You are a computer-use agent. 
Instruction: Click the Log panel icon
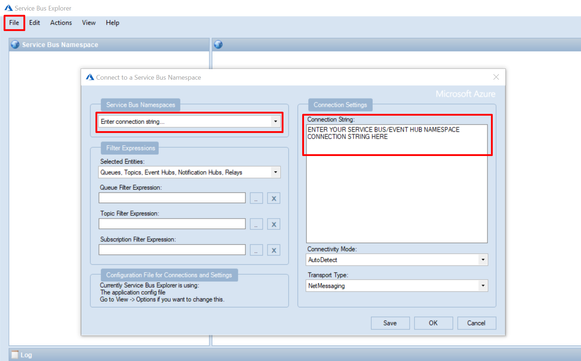click(15, 355)
